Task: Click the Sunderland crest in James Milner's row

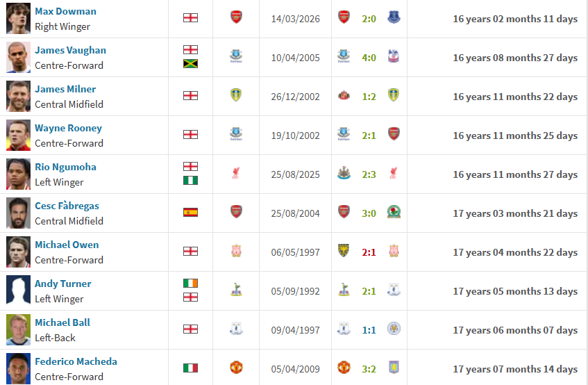Action: click(343, 95)
